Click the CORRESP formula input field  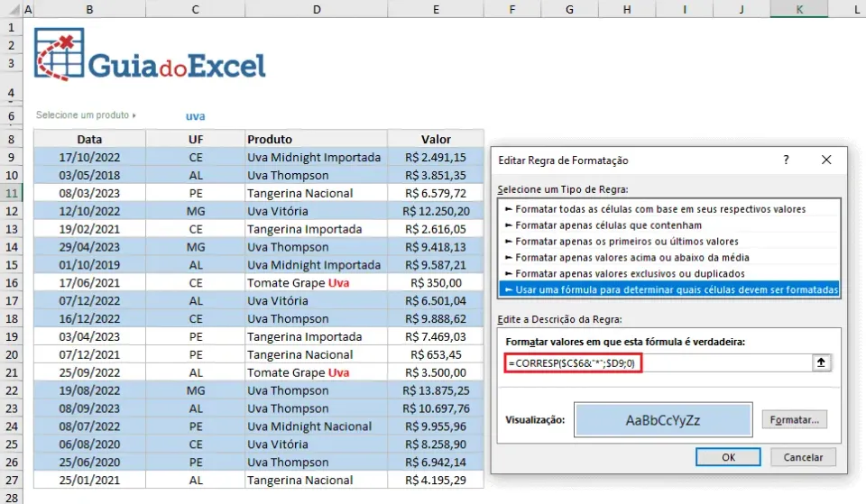(658, 362)
